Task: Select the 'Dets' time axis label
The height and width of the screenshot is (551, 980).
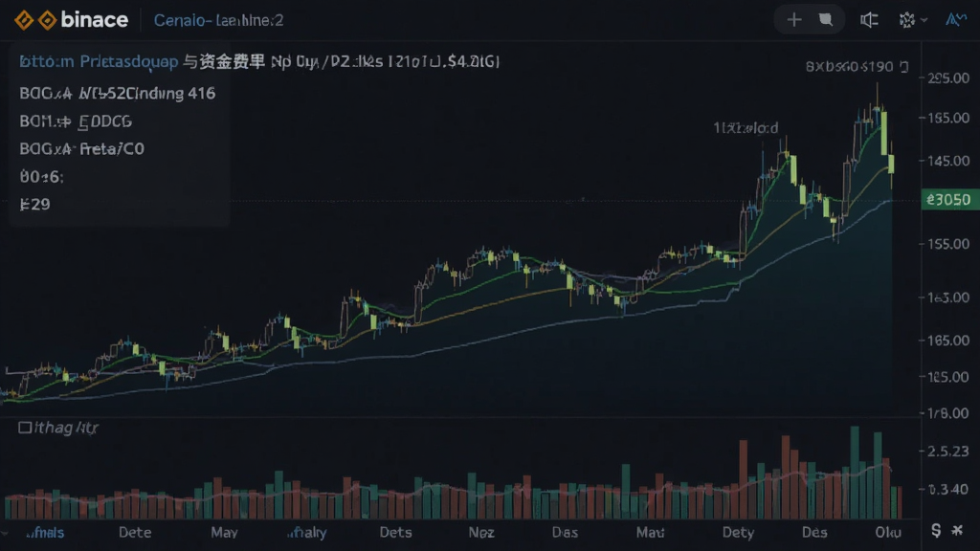Action: [x=395, y=533]
